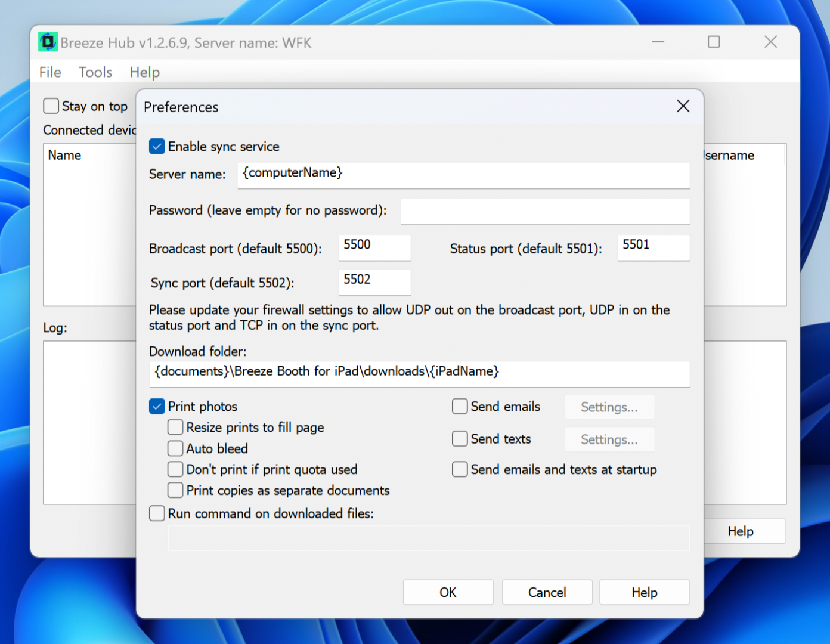Minimize the Breeze Hub window

point(658,42)
